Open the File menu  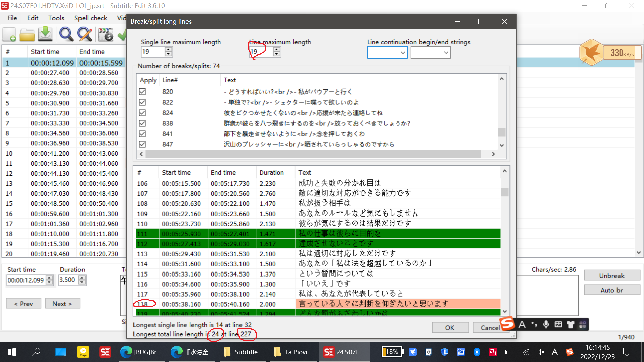12,18
